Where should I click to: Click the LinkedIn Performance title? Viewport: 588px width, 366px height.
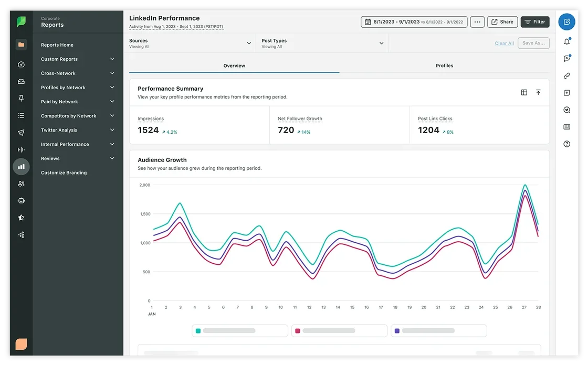pos(164,18)
